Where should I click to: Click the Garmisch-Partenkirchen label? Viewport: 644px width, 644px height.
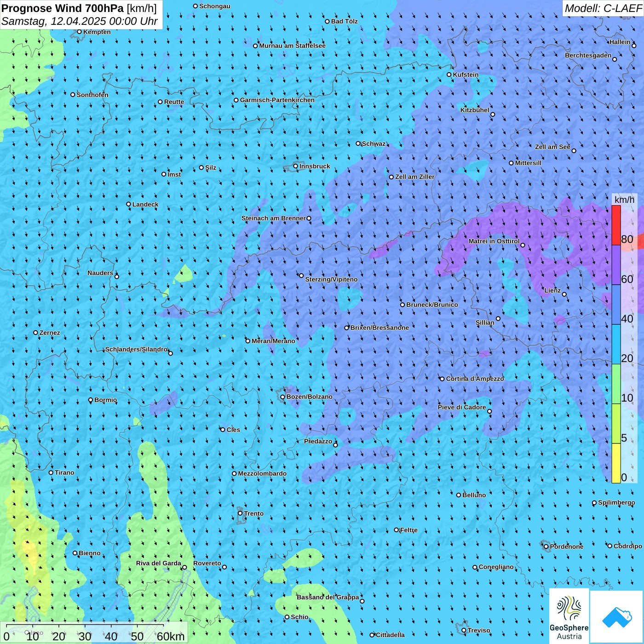277,100
